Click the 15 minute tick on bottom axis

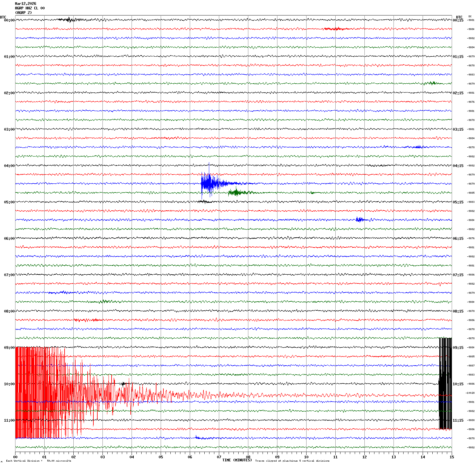coord(452,457)
